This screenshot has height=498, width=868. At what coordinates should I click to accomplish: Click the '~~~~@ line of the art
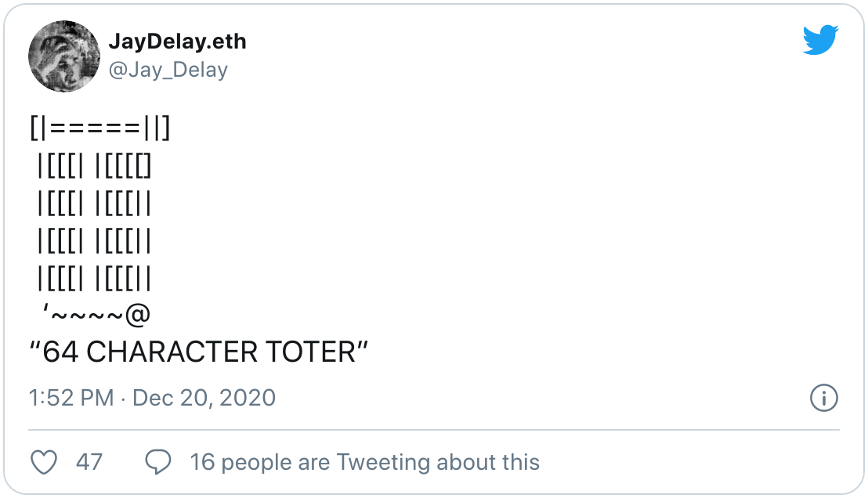tap(96, 315)
